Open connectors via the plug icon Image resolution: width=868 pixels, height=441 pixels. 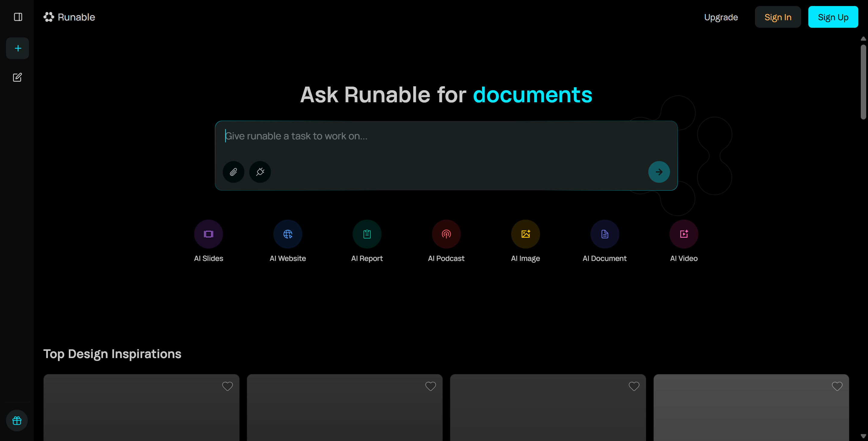click(x=259, y=172)
